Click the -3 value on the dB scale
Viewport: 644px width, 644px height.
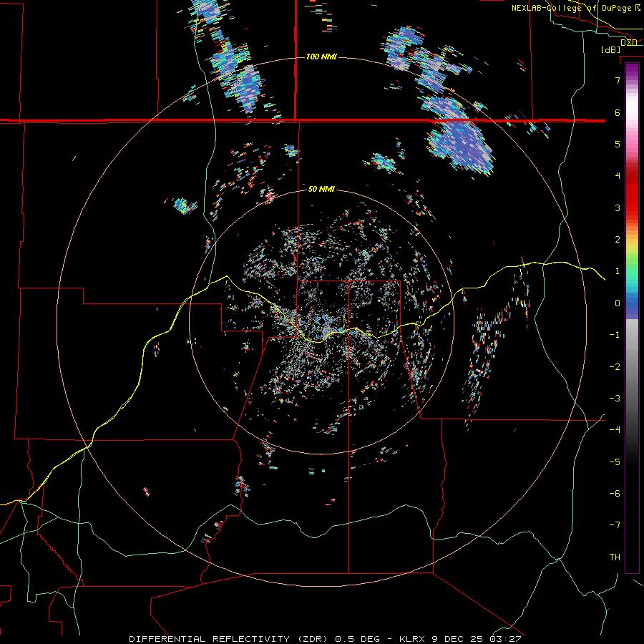pyautogui.click(x=615, y=398)
